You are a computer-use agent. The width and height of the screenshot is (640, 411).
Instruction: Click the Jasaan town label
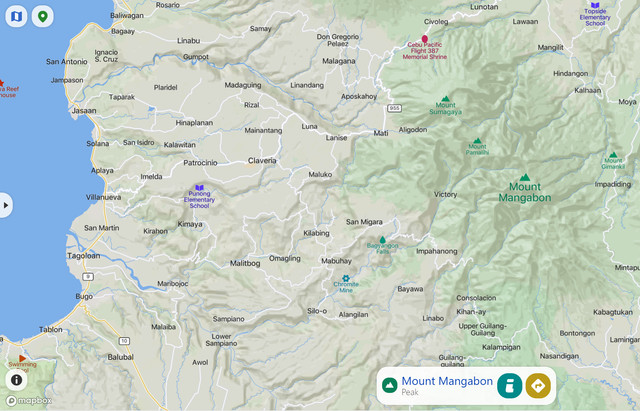click(84, 111)
